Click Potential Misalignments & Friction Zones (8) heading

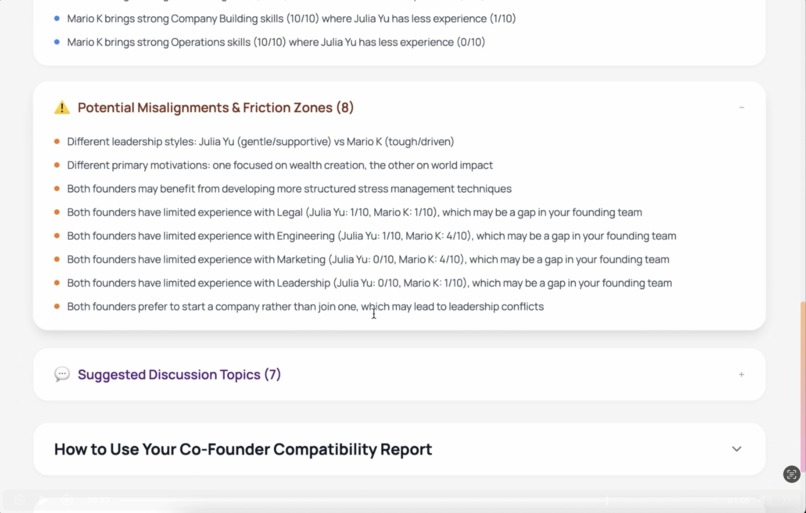(x=215, y=107)
